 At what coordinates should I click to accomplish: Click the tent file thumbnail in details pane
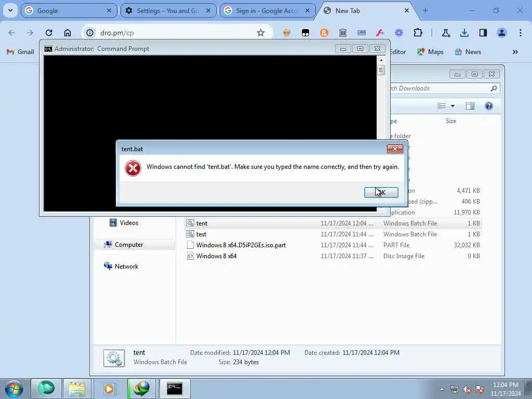[x=114, y=358]
